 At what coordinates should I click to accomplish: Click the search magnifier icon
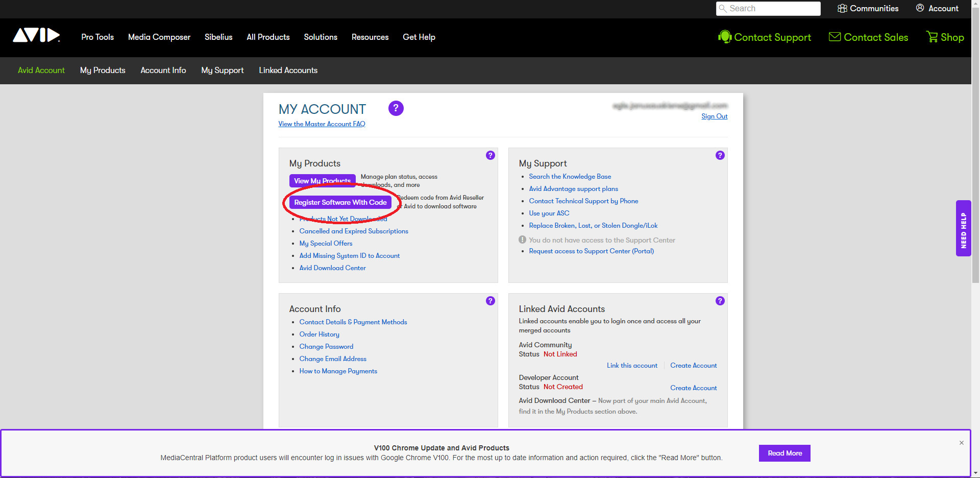coord(723,9)
